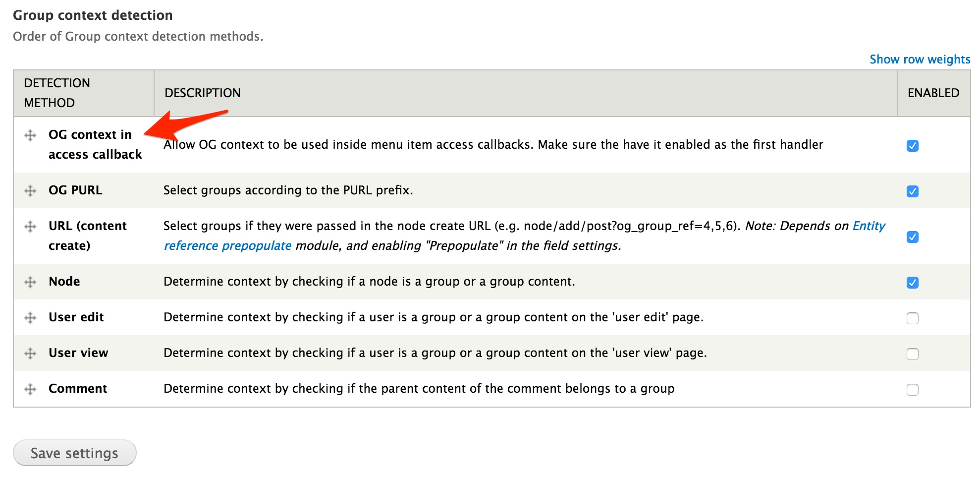This screenshot has width=980, height=478.
Task: Click the Save settings button
Action: 74,453
